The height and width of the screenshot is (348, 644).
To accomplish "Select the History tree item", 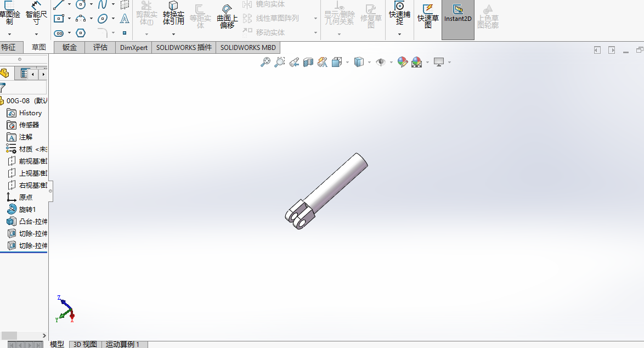I will pyautogui.click(x=25, y=113).
